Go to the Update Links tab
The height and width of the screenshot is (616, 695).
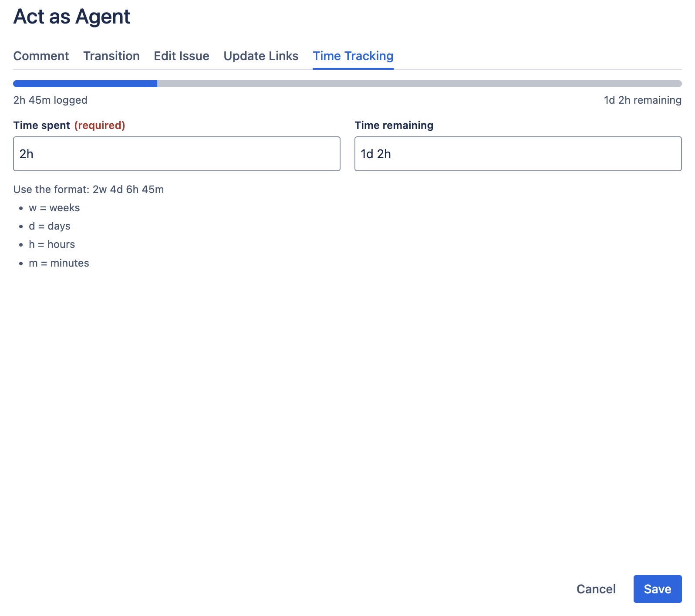[261, 56]
